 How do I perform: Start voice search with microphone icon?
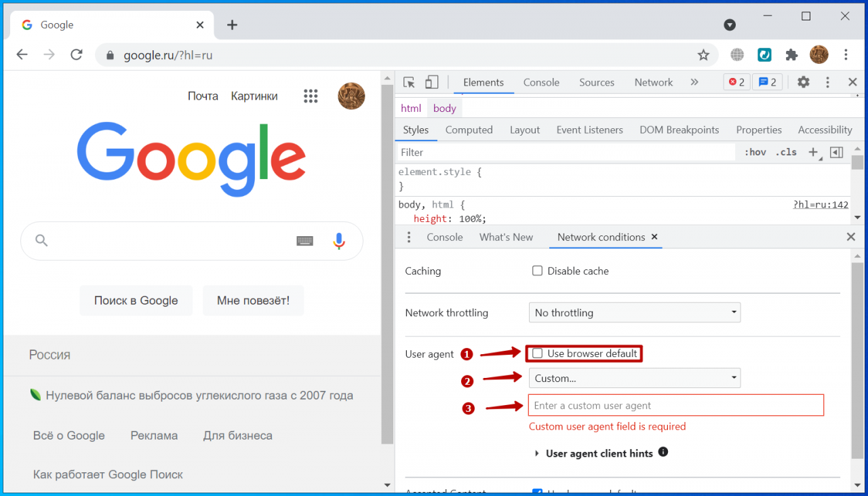(339, 241)
